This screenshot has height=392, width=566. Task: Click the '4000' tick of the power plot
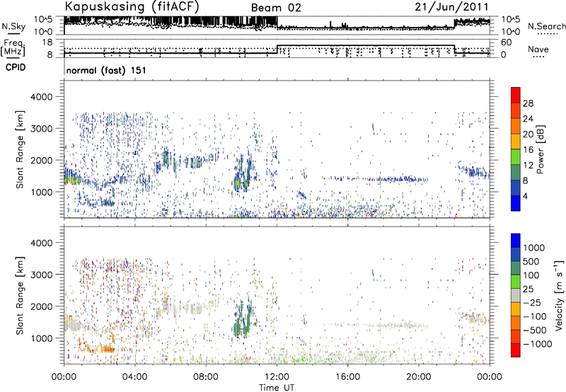click(41, 97)
